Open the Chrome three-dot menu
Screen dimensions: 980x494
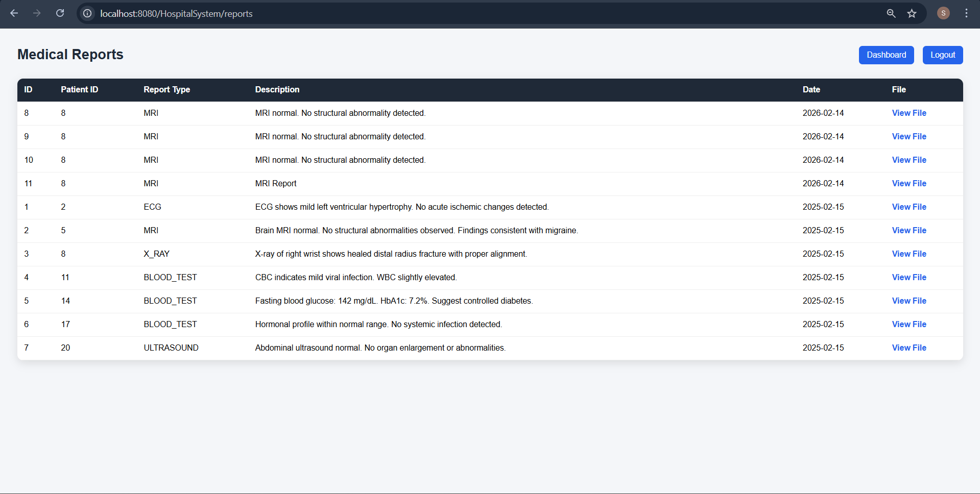click(x=966, y=13)
